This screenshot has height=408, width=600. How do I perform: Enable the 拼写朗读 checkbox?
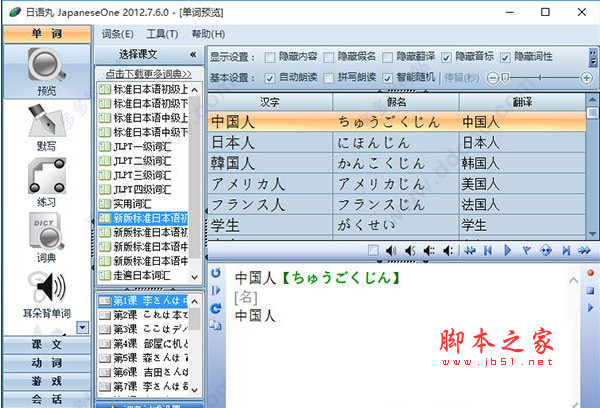click(x=328, y=78)
